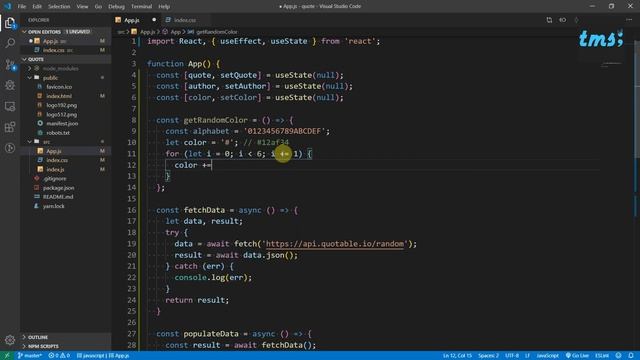Open the Selection menu
This screenshot has width=640, height=360.
(59, 6)
